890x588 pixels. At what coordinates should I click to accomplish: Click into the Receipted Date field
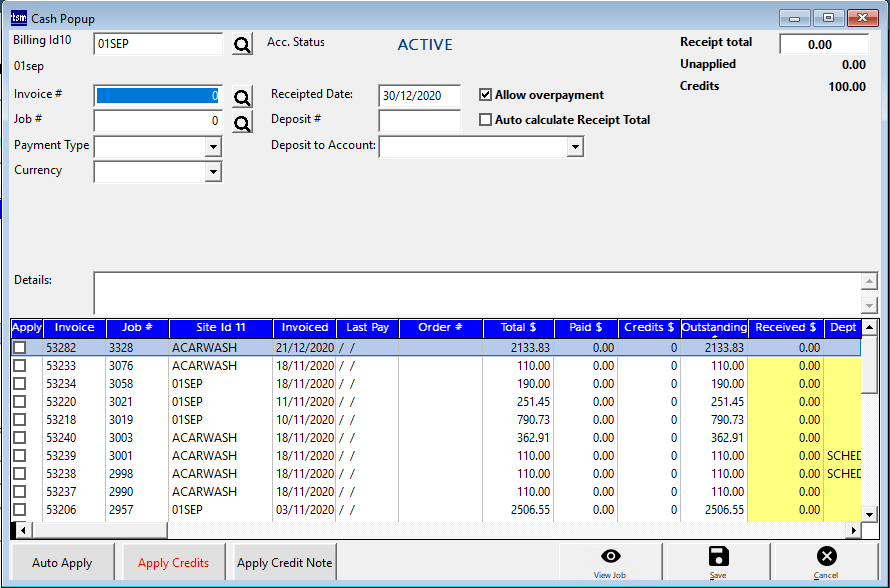pos(419,96)
